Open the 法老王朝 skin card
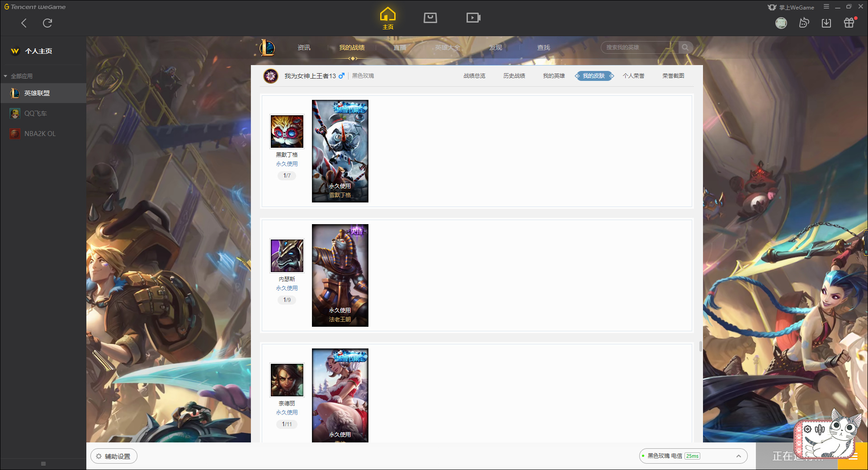This screenshot has width=868, height=470. [340, 275]
